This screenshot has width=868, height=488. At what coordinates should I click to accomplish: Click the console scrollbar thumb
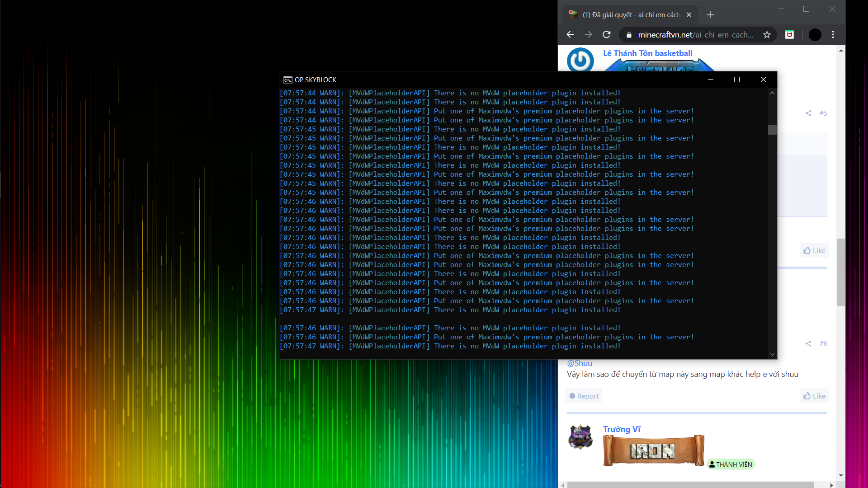pyautogui.click(x=772, y=130)
